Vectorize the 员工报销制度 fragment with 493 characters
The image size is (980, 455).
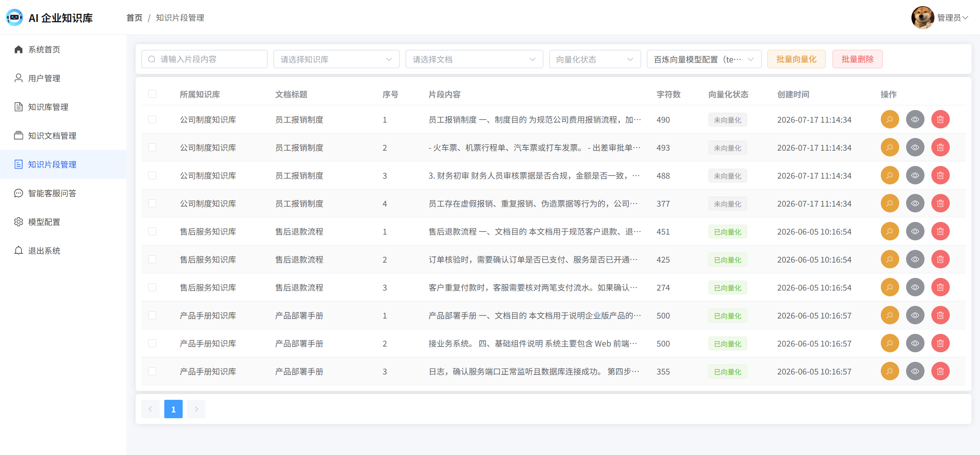[x=890, y=147]
